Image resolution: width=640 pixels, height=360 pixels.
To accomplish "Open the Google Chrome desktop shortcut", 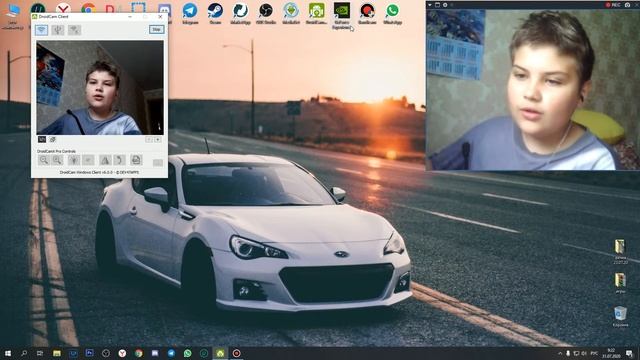I will [x=88, y=8].
